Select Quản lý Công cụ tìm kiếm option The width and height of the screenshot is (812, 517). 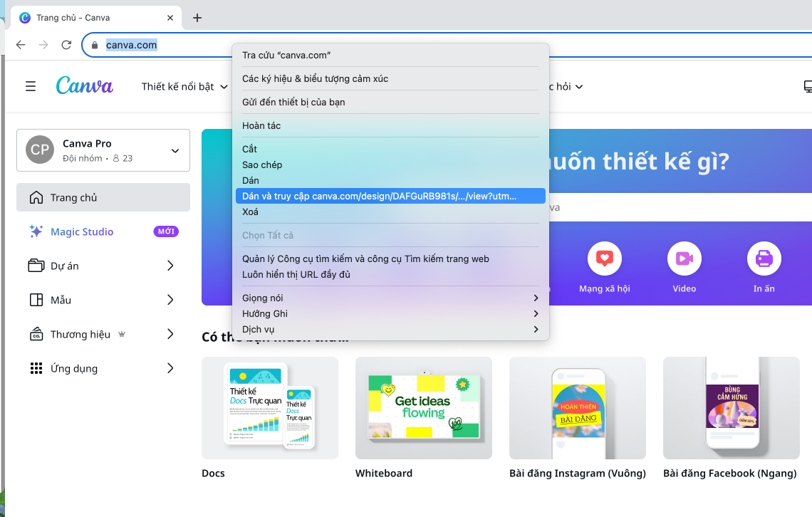click(390, 258)
